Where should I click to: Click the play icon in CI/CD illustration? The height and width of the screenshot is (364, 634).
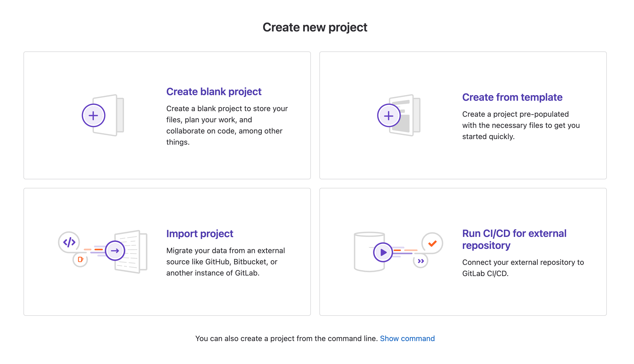383,252
